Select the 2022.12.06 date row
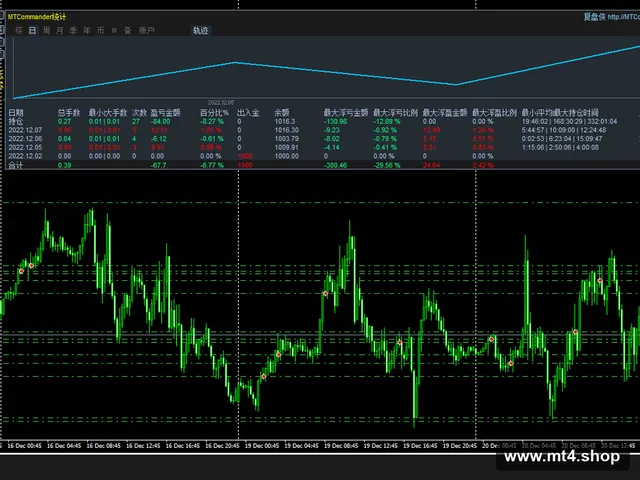 click(322, 139)
